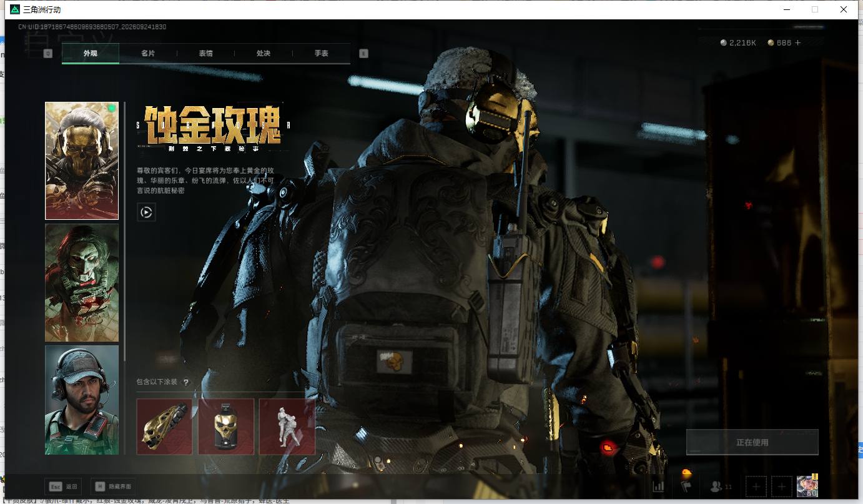Click the 返回 Esc back button
The width and height of the screenshot is (863, 504).
pyautogui.click(x=63, y=487)
